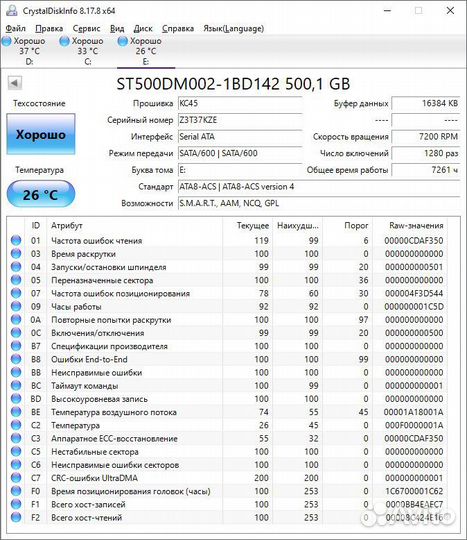Viewport: 467px width, 540px height.
Task: Click status icon for B7 Спецификации производителя
Action: 16,346
